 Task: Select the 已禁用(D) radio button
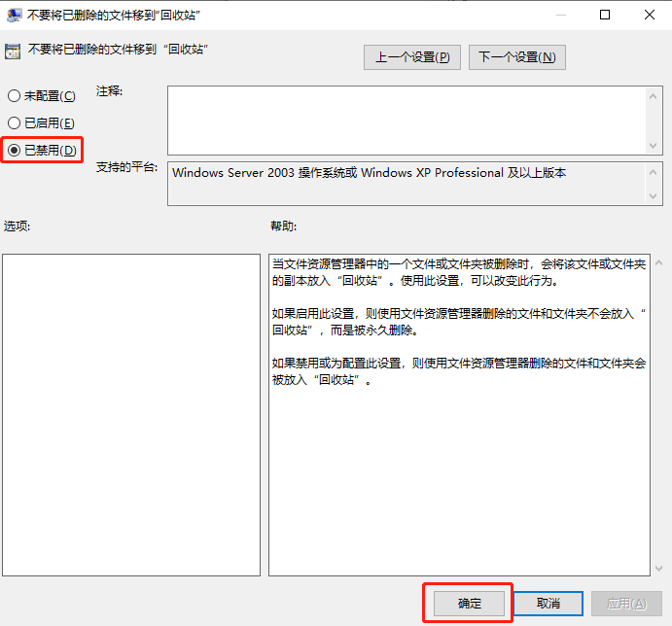(42, 150)
